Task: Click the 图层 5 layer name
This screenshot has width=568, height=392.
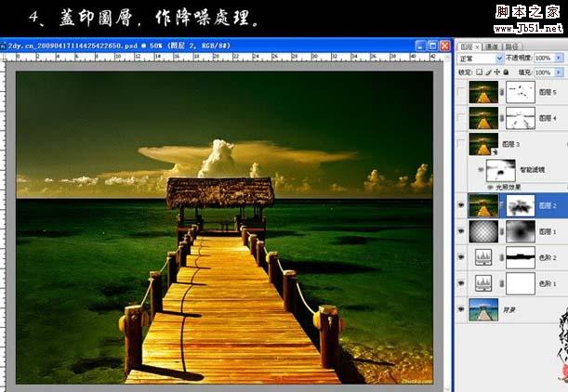Action: pos(548,92)
